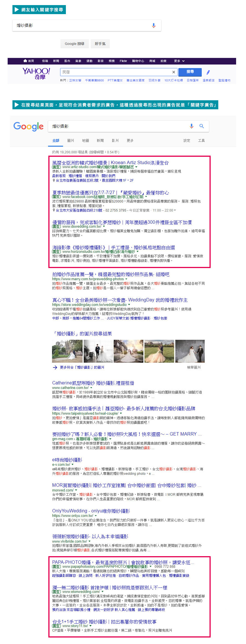Image resolution: width=246 pixels, height=644 pixels.
Task: Open the 海鋒影像《婚紗婚禮攝影》 ad link
Action: (114, 247)
